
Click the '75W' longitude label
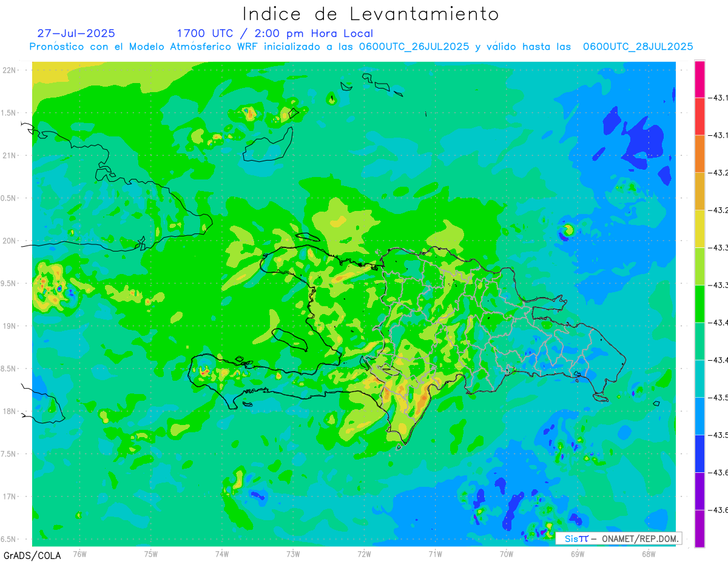tap(151, 554)
